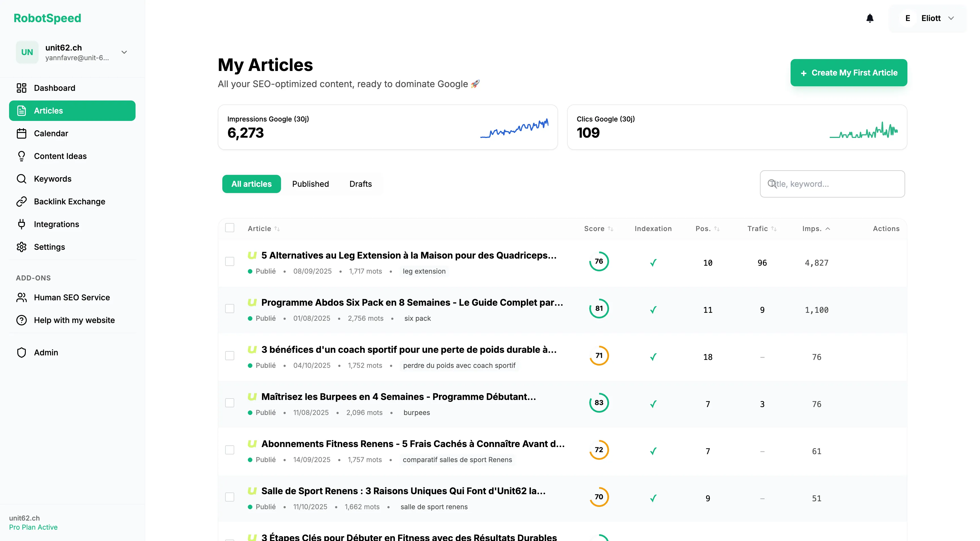980x541 pixels.
Task: Select the Integrations plug icon
Action: tap(21, 224)
